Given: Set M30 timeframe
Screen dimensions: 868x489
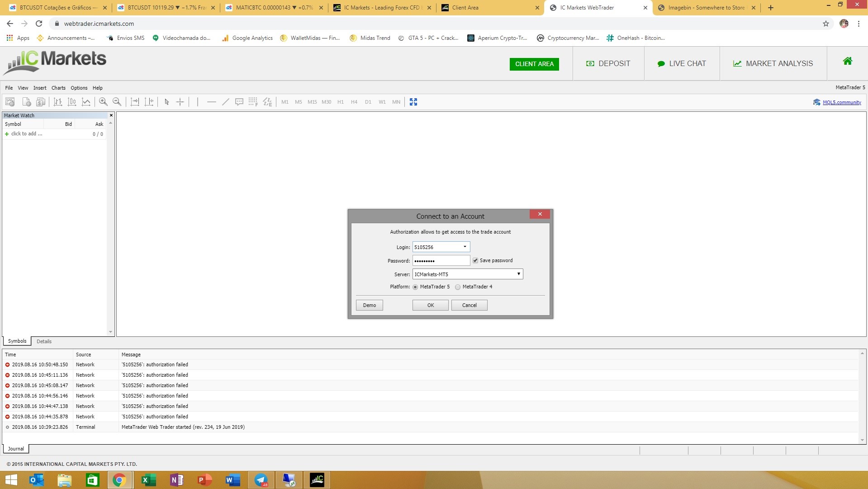Looking at the screenshot, I should pyautogui.click(x=327, y=102).
